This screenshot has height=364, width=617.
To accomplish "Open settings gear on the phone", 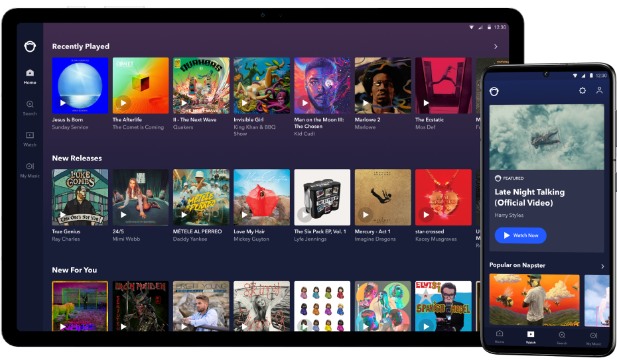I will tap(583, 90).
